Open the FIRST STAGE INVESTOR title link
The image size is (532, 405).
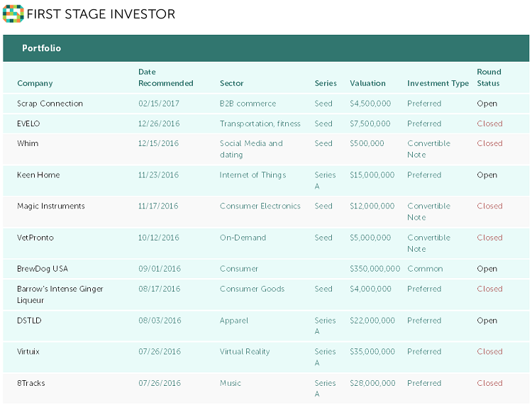coord(101,14)
